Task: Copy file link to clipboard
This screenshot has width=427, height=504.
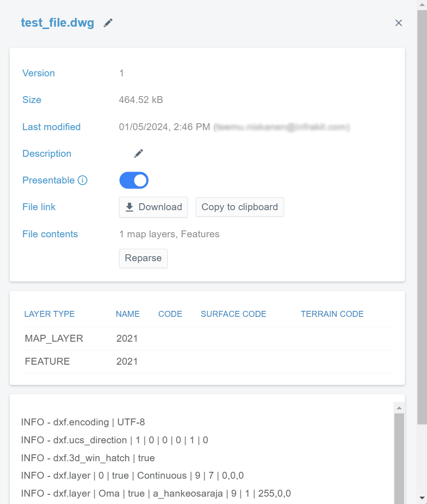Action: (239, 207)
